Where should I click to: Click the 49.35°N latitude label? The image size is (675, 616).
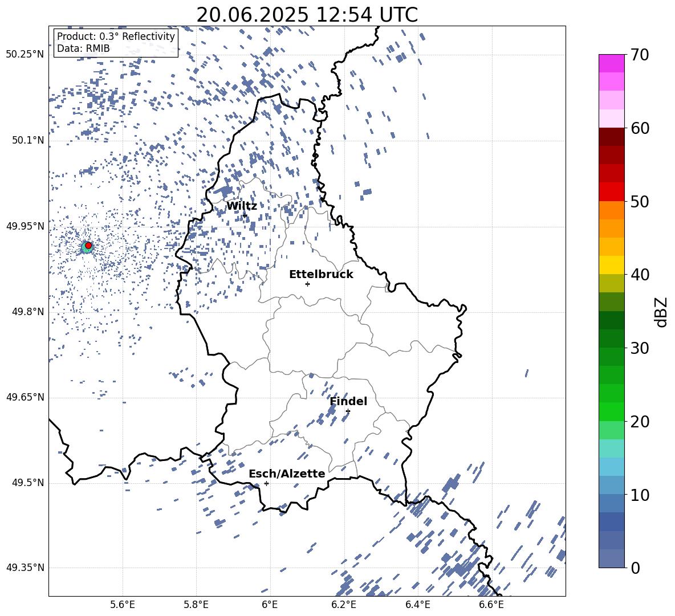(25, 568)
